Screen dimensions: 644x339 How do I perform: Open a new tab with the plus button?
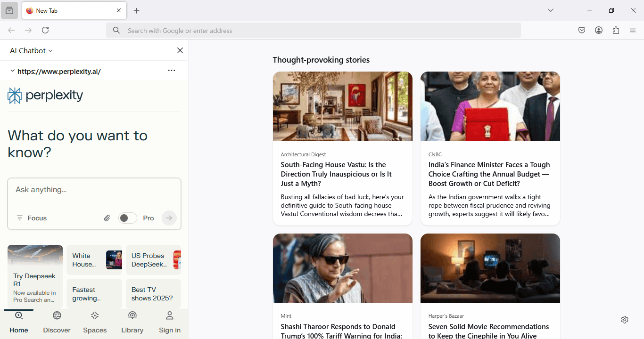click(x=137, y=10)
